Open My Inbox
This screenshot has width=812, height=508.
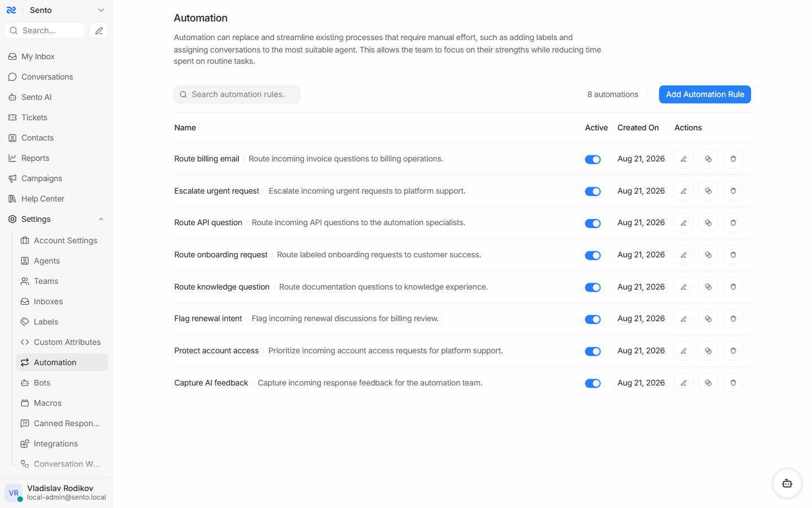click(56, 56)
